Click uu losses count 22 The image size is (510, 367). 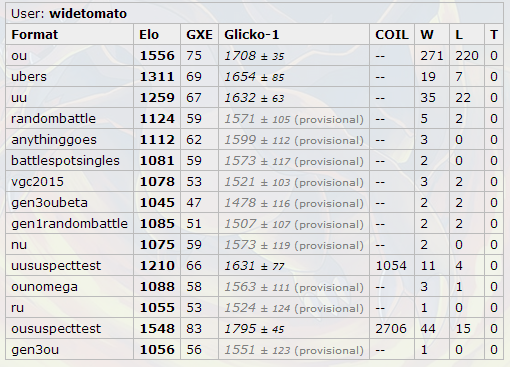pyautogui.click(x=463, y=98)
